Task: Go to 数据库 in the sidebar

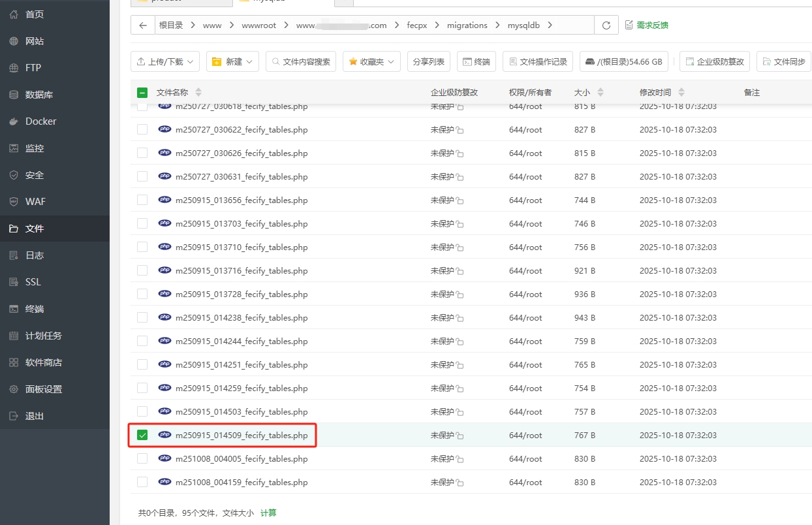Action: tap(39, 95)
